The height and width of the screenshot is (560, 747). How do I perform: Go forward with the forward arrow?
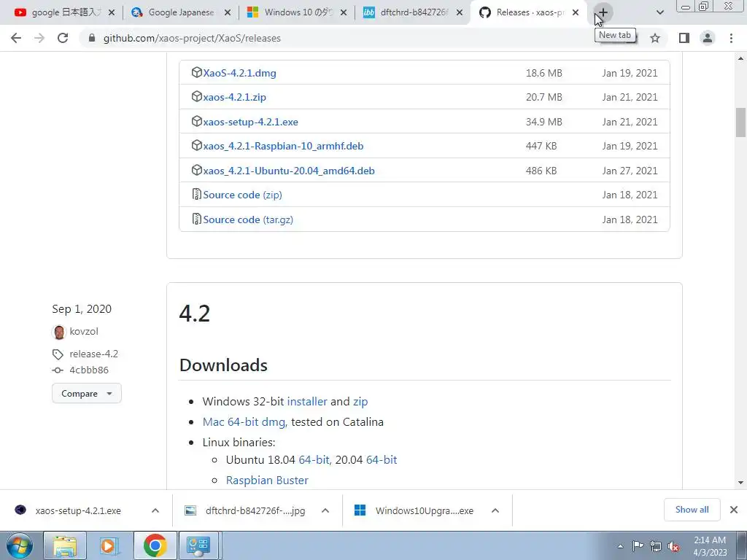[39, 38]
